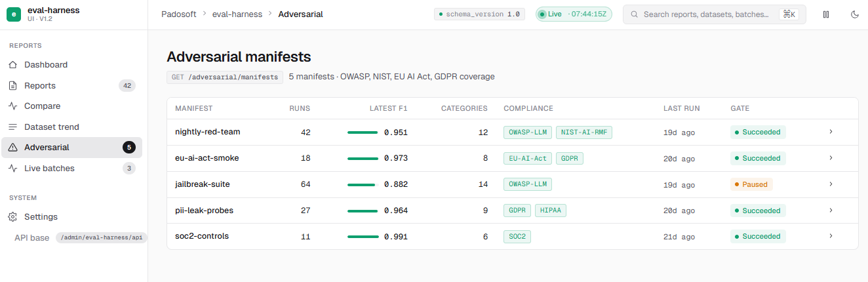
Task: Click the nightly-red-team F1 progress bar
Action: click(363, 132)
